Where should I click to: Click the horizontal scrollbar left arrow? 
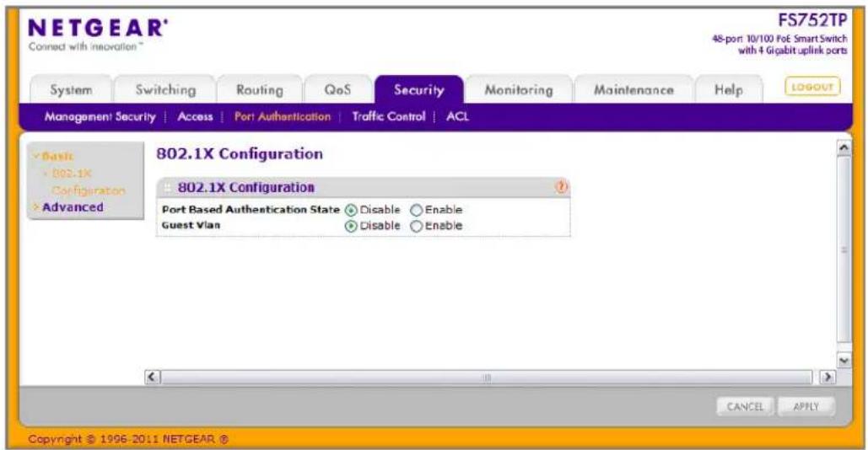click(x=152, y=377)
